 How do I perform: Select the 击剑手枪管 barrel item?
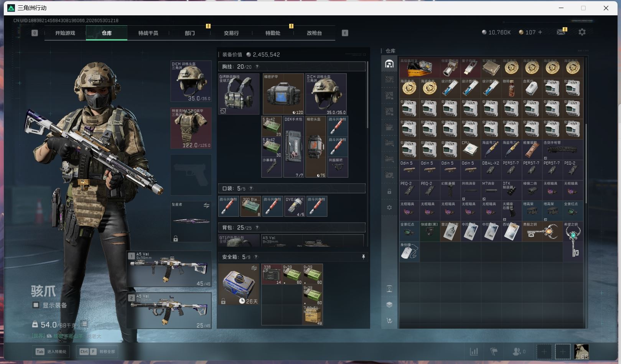coord(563,149)
